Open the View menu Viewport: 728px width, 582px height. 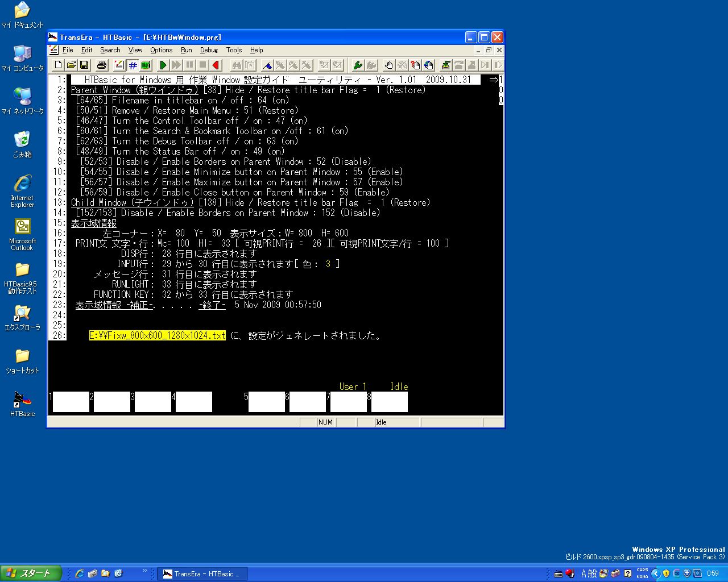click(x=135, y=50)
